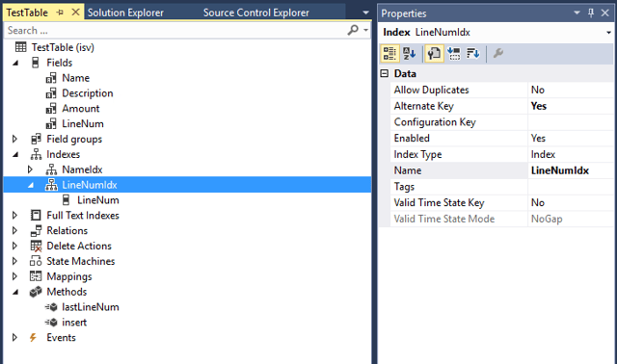Collapse the Methods node

pyautogui.click(x=15, y=292)
